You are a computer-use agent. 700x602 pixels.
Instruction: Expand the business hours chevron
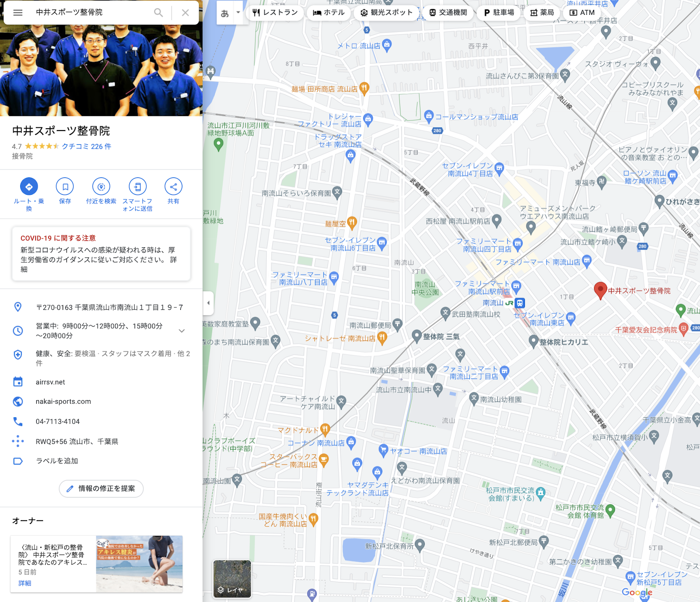pos(182,331)
